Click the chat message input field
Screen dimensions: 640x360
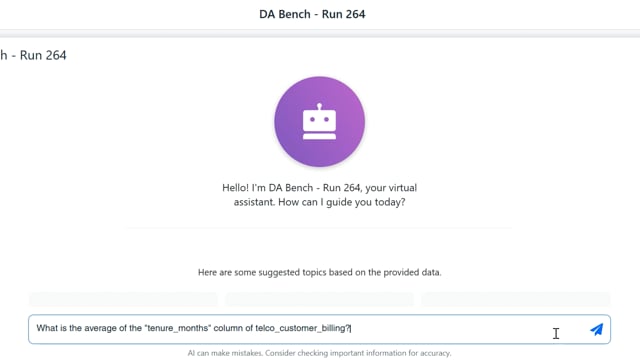319,329
